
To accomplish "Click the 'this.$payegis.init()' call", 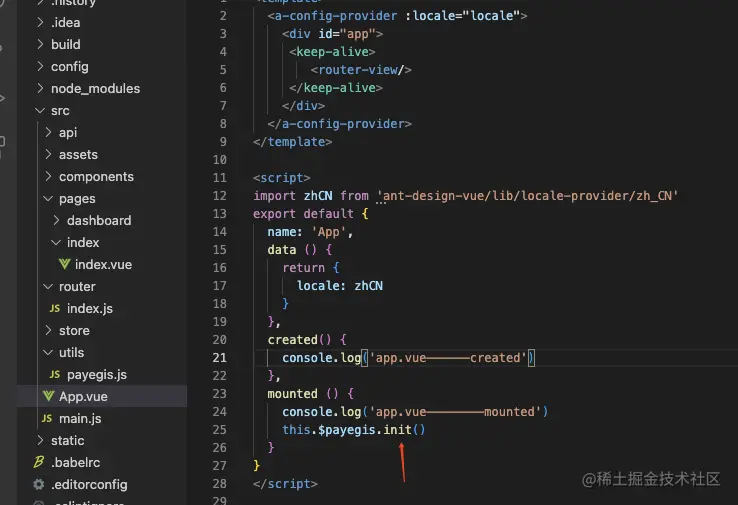I will tap(353, 430).
